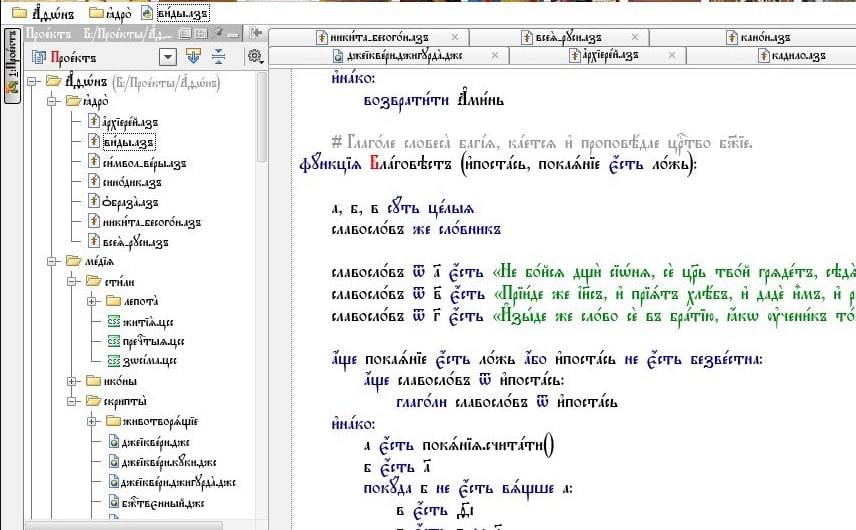Expand the лепота folder in tree

tap(92, 301)
